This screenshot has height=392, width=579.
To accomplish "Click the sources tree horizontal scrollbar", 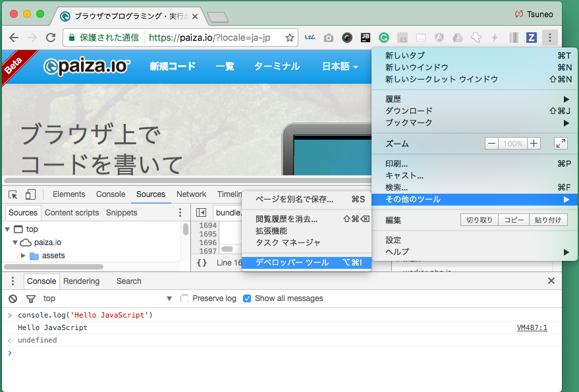I will click(54, 267).
